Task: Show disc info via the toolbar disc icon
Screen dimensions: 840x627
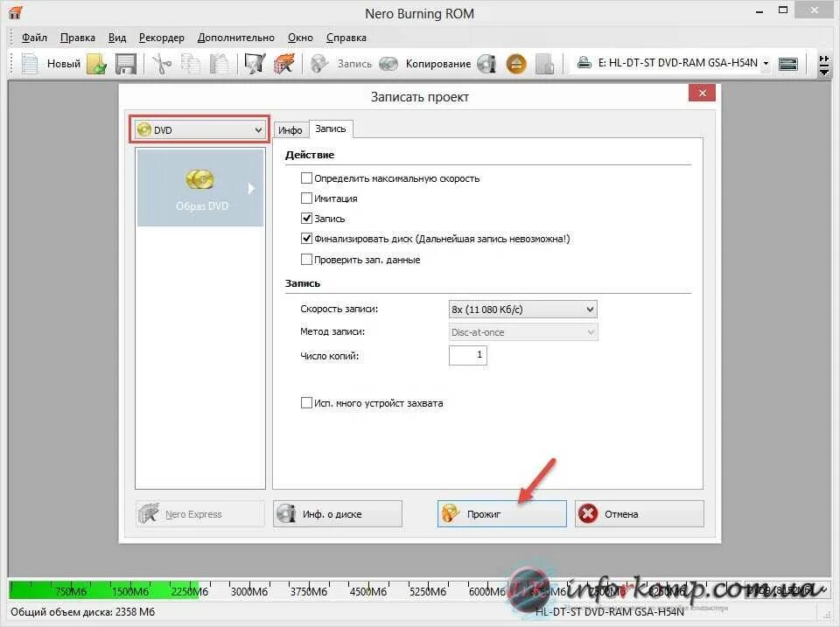Action: pos(486,64)
